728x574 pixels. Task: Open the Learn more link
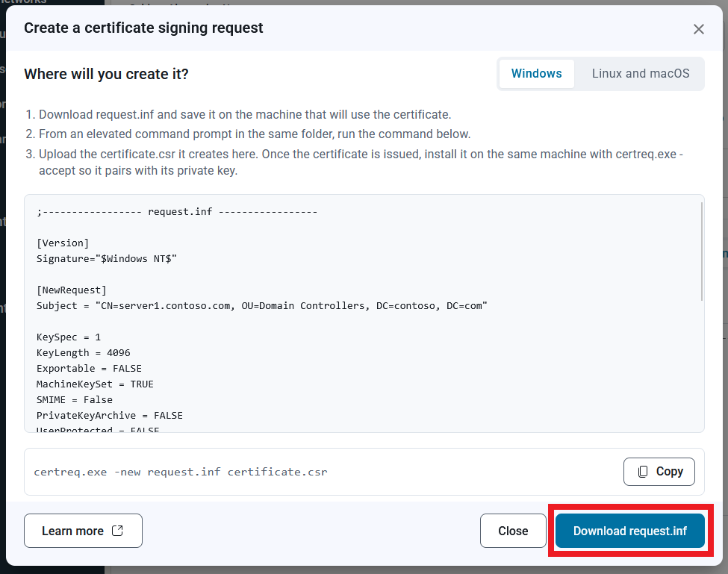tap(83, 531)
